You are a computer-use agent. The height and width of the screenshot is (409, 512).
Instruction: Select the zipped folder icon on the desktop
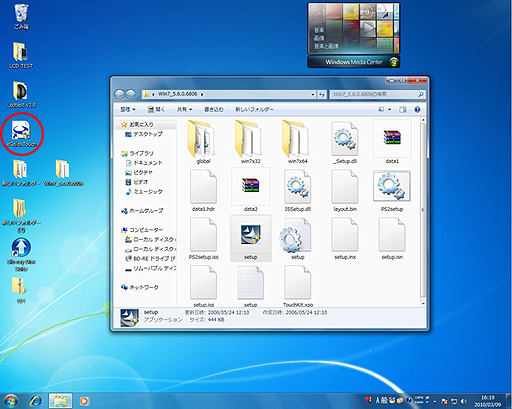21,290
